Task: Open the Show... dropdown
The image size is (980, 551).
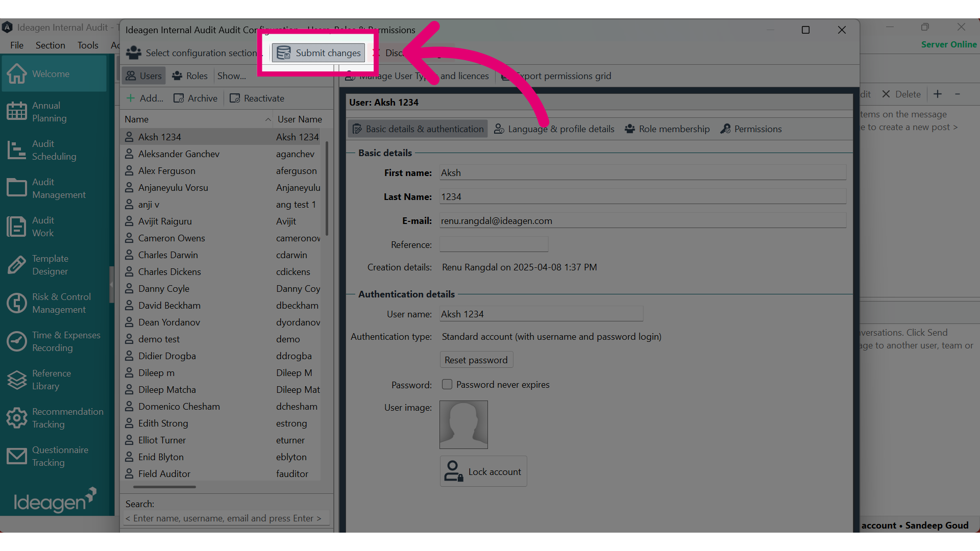Action: (232, 76)
